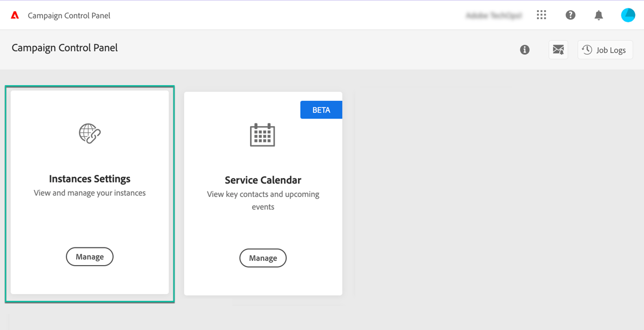Click the Job Logs button

point(605,49)
